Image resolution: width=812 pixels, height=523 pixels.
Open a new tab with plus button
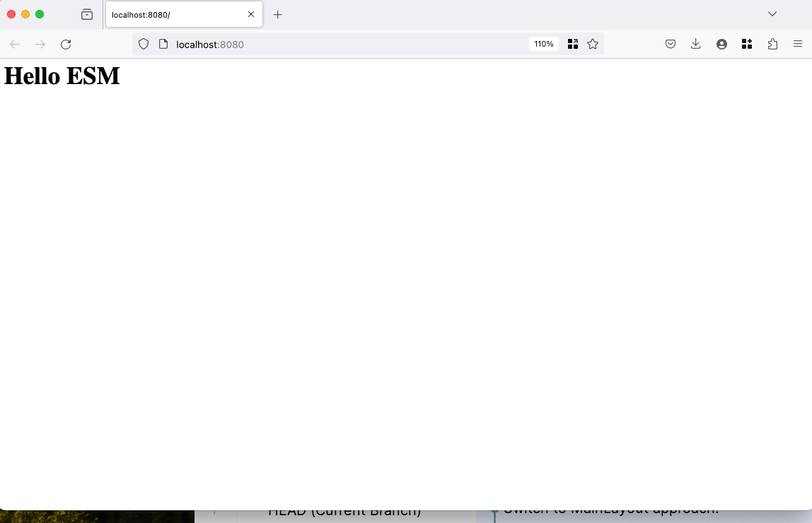click(x=278, y=14)
